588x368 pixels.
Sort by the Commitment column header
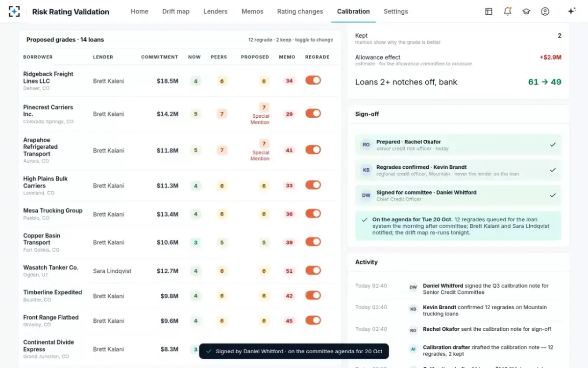[160, 57]
